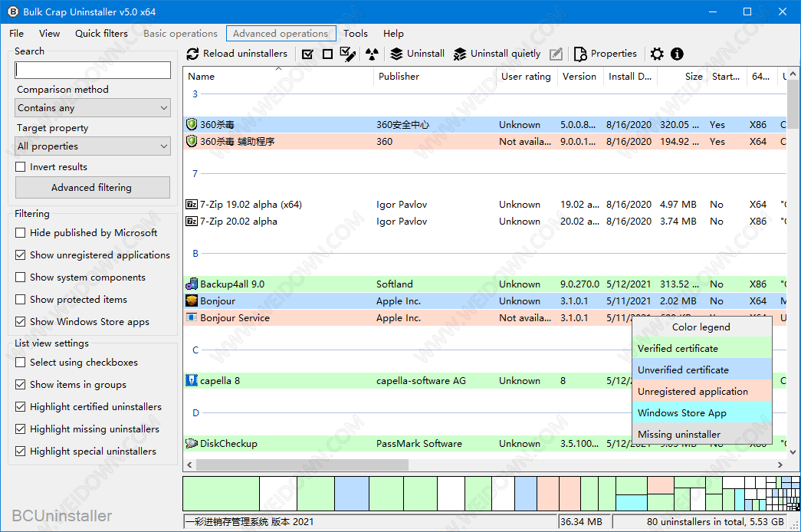The width and height of the screenshot is (801, 532).
Task: Enable Hide published by Microsoft
Action: point(21,233)
